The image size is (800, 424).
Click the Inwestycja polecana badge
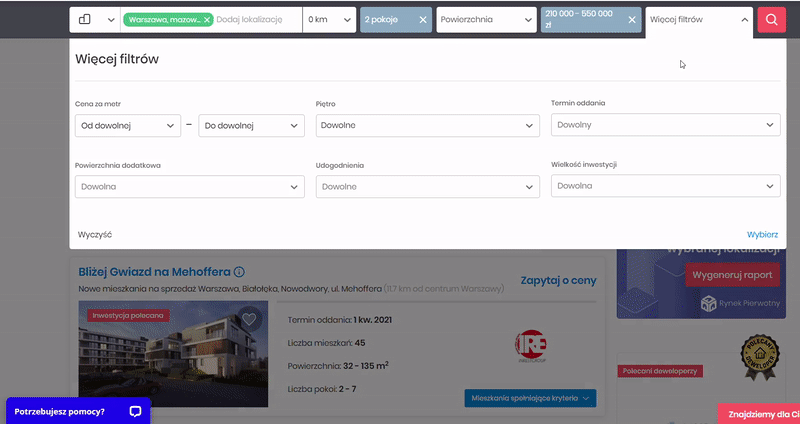pyautogui.click(x=128, y=315)
